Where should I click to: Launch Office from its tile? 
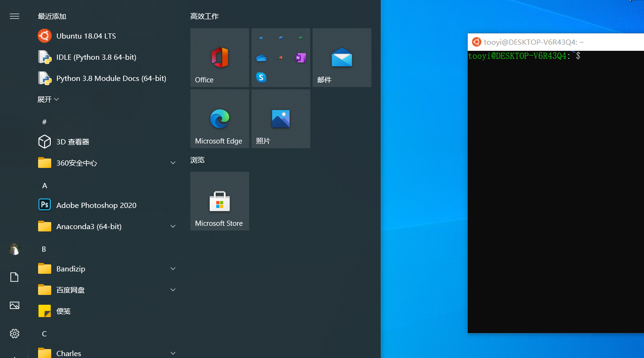(x=220, y=57)
